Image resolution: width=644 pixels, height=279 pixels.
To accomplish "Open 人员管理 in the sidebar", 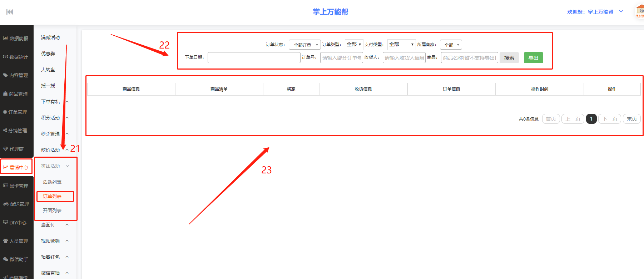I will coord(16,241).
